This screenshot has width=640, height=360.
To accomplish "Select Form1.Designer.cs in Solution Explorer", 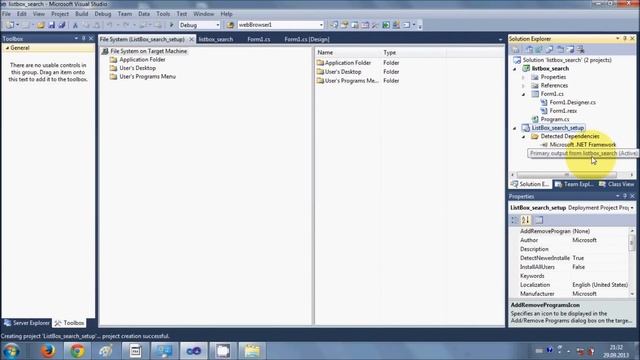I will coord(573,102).
